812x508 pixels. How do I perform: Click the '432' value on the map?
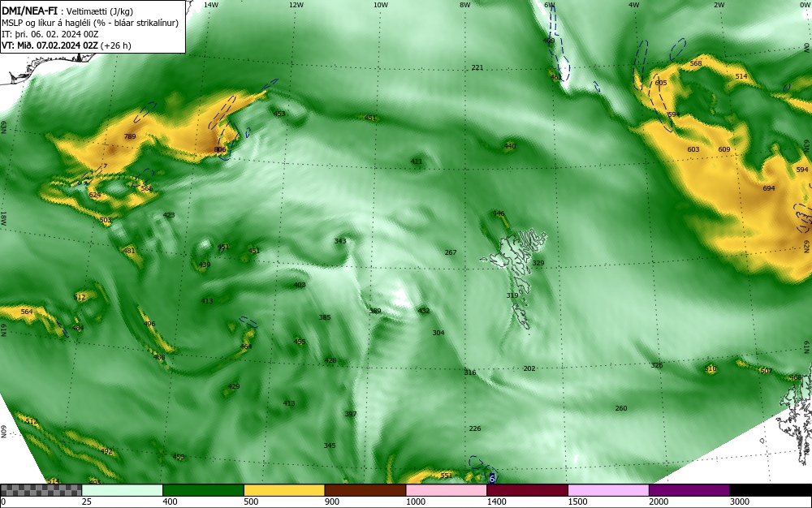pyautogui.click(x=424, y=311)
